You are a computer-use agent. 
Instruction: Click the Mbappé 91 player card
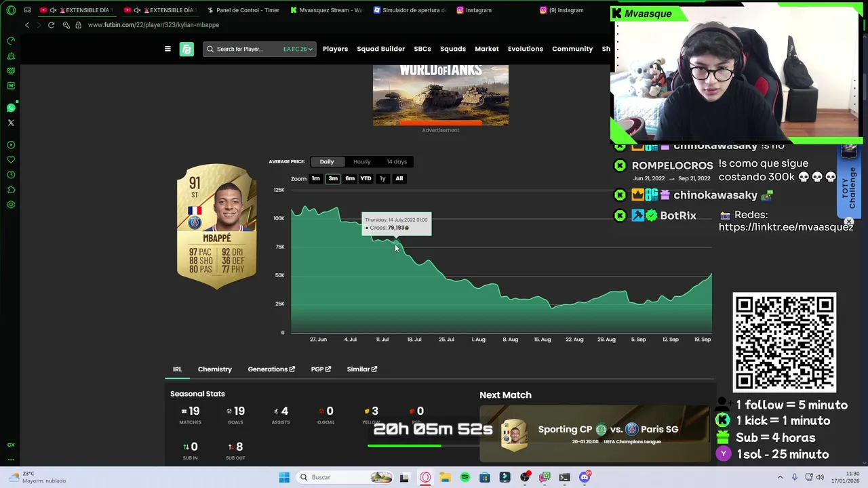216,226
